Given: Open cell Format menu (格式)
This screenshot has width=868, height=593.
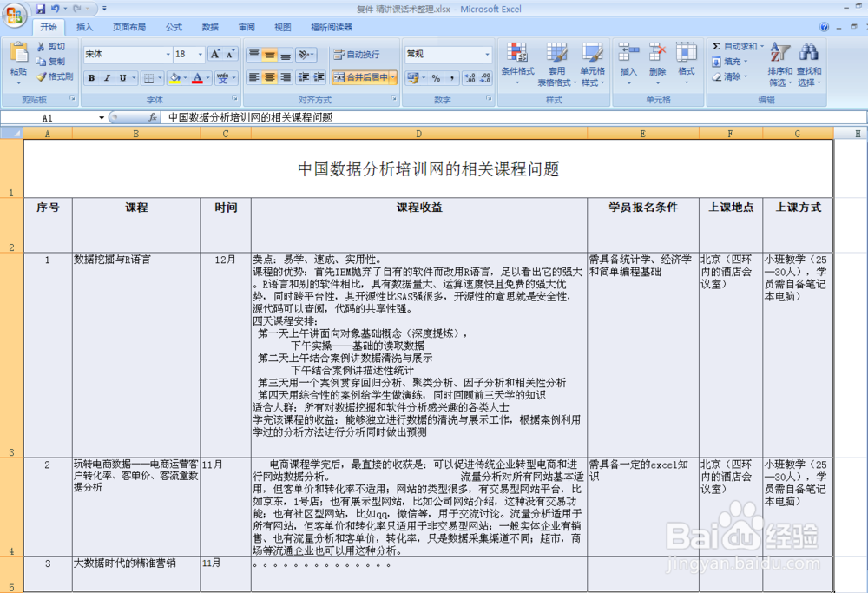Looking at the screenshot, I should (x=686, y=63).
